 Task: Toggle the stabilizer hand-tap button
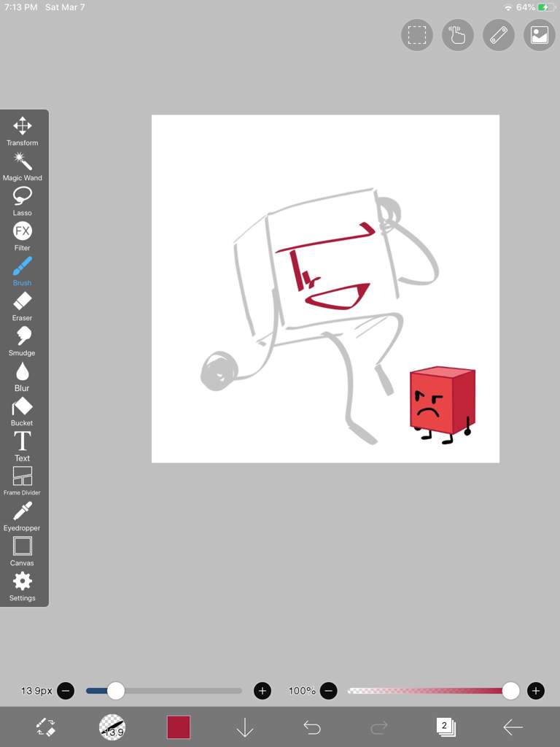(x=458, y=35)
